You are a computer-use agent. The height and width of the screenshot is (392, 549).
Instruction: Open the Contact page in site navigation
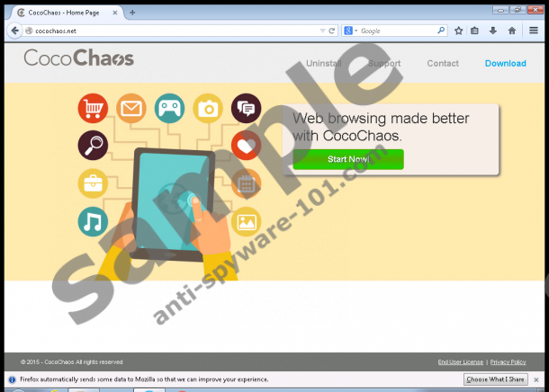(442, 64)
